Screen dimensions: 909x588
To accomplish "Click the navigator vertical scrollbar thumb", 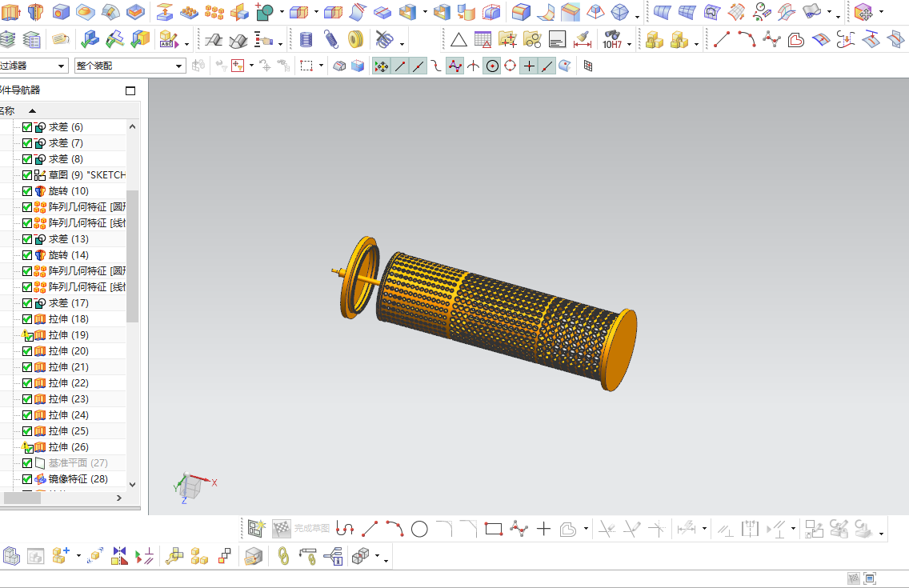I will click(132, 256).
